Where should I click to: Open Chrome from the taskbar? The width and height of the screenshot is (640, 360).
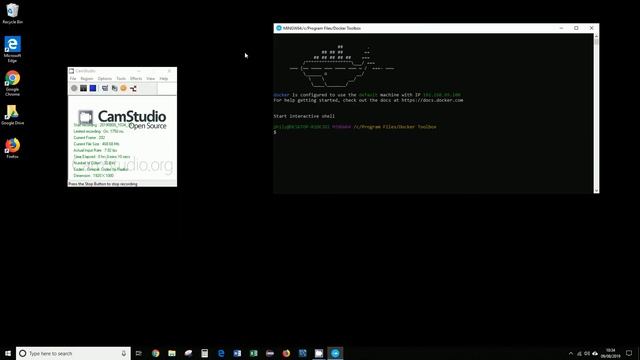point(156,353)
